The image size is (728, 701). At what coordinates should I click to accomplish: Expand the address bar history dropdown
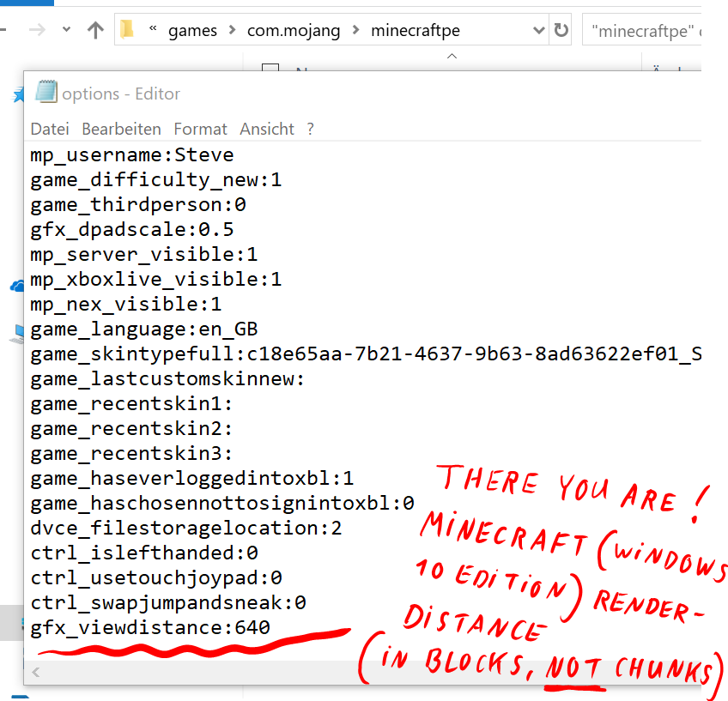[539, 30]
